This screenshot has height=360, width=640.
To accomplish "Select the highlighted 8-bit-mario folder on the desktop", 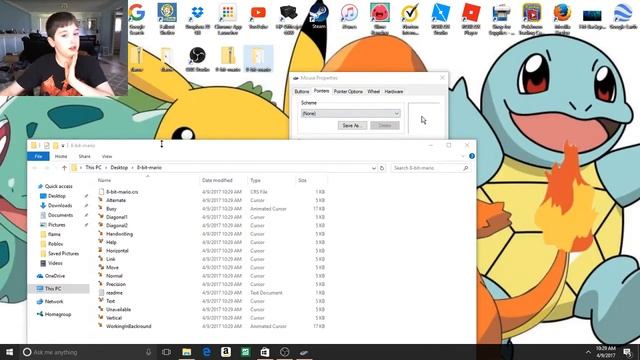I will (x=258, y=60).
